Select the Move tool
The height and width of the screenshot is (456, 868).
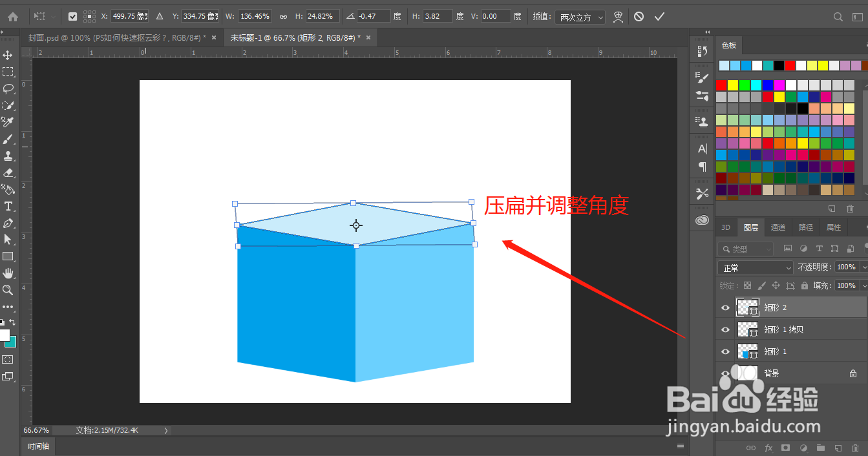coord(8,55)
